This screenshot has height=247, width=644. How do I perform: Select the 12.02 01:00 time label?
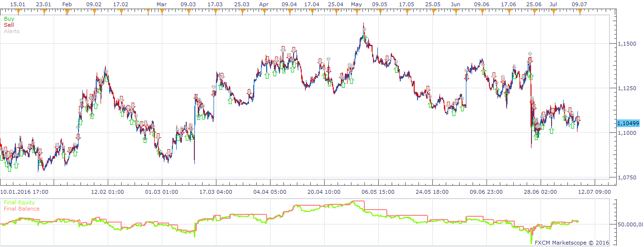tap(108, 192)
